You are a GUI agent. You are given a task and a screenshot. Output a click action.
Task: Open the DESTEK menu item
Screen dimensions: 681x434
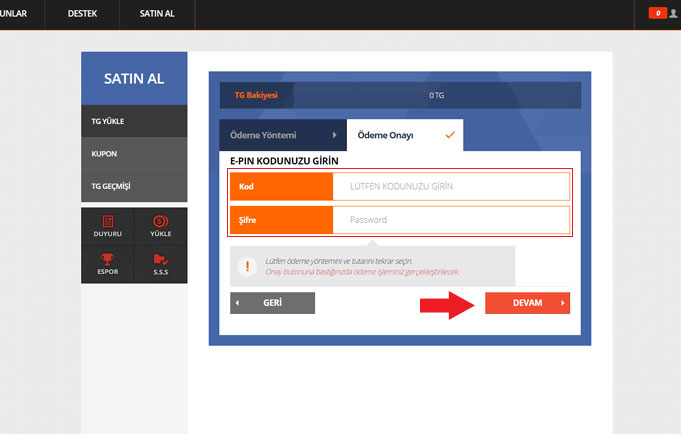tap(82, 14)
